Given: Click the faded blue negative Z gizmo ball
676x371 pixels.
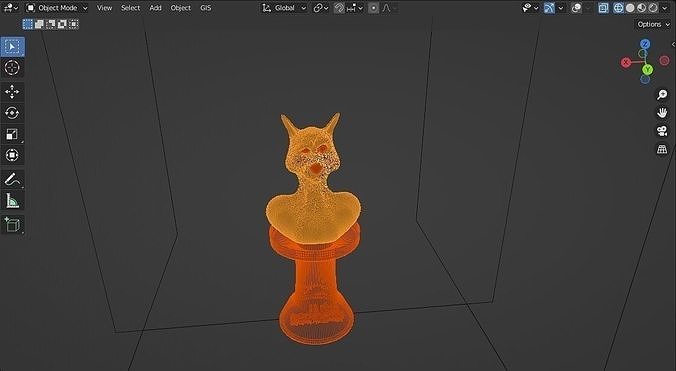Looking at the screenshot, I should (x=645, y=79).
